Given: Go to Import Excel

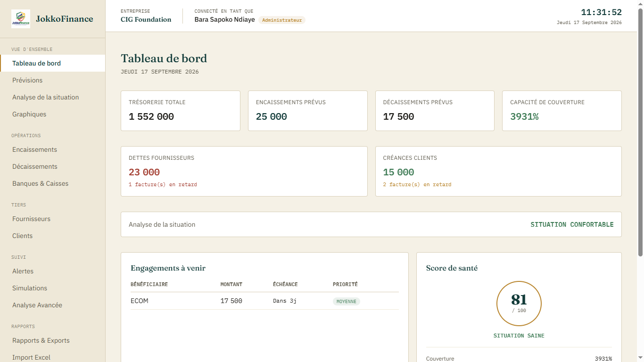Looking at the screenshot, I should coord(53,357).
